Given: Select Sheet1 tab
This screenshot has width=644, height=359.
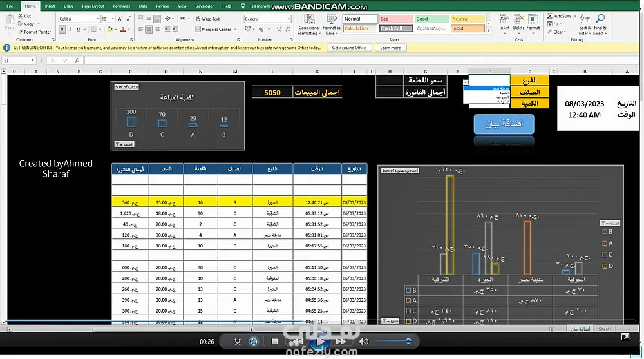Looking at the screenshot, I should 605,329.
